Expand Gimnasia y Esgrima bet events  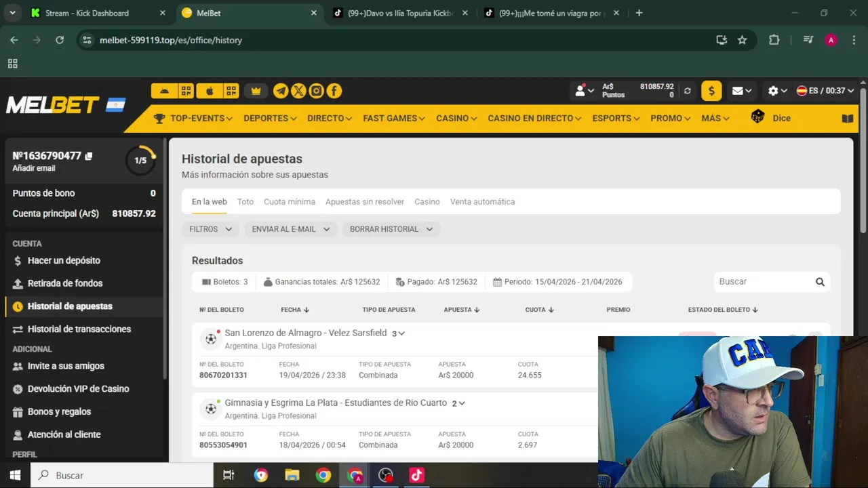tap(459, 403)
